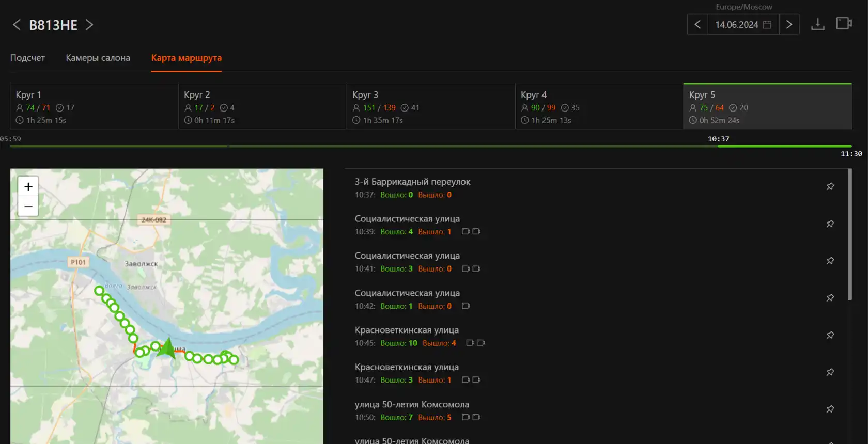Open second camera video for 10:47 stop
The height and width of the screenshot is (444, 868).
pos(476,380)
